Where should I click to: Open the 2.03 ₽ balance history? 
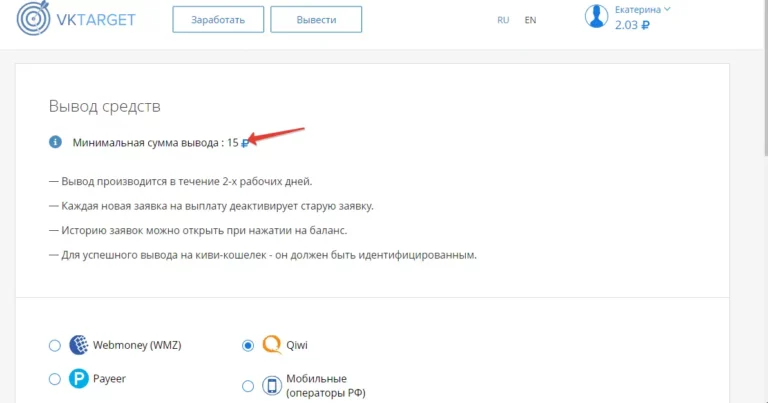pos(634,25)
